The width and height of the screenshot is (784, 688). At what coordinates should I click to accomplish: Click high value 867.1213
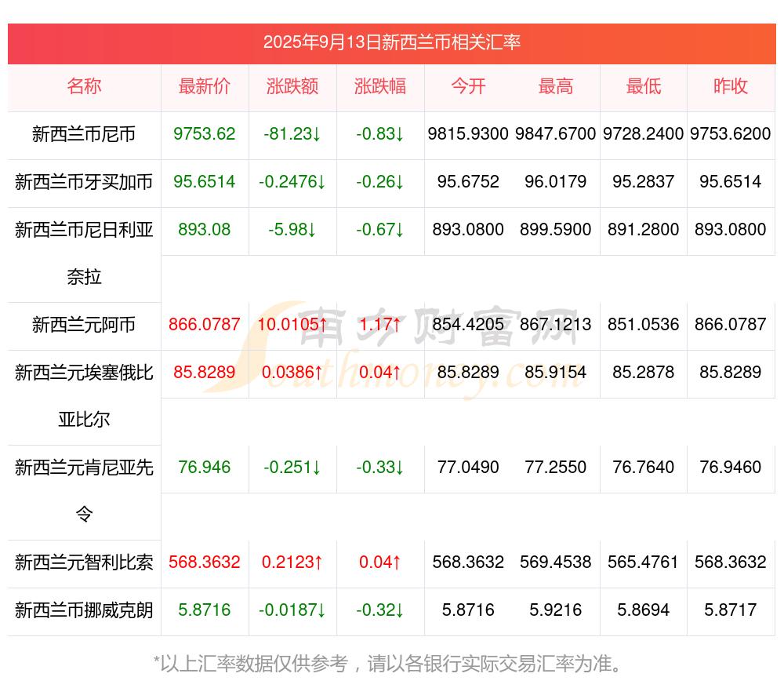[x=556, y=324]
